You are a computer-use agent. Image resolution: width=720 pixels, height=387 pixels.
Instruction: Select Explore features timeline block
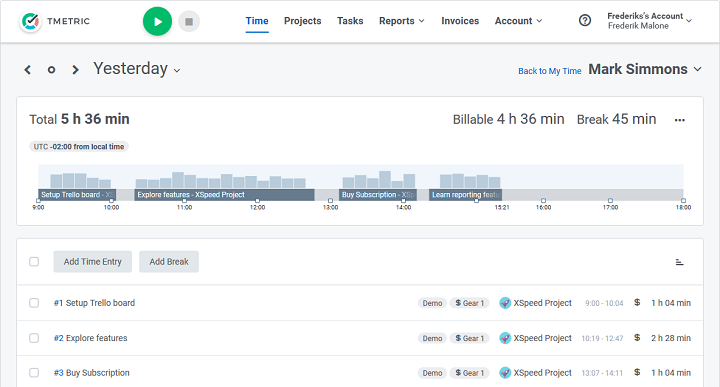point(225,195)
